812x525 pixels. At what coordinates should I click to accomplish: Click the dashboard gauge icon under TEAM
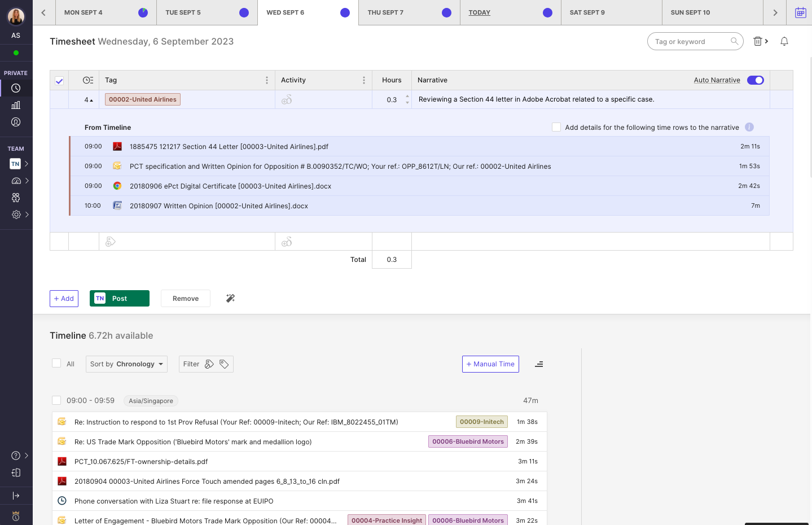(16, 181)
